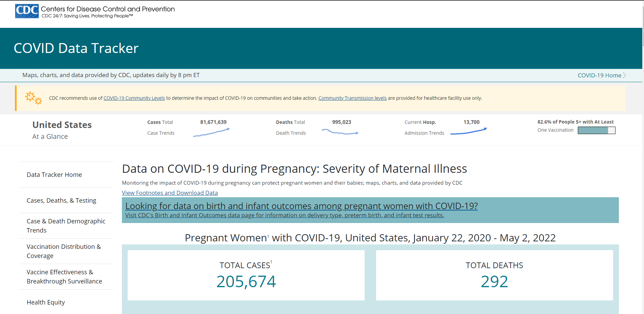The image size is (644, 314).
Task: Click the Admission Trends sparkline chart
Action: (x=468, y=132)
